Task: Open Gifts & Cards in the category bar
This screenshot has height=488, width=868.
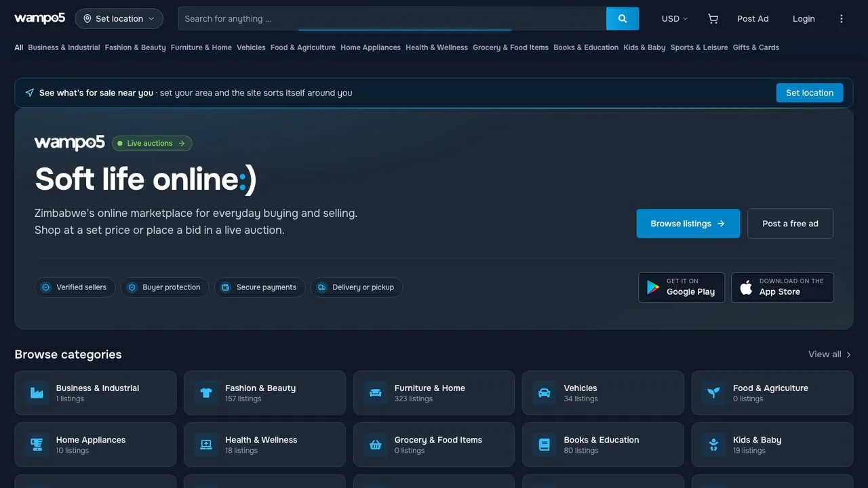Action: pyautogui.click(x=756, y=47)
